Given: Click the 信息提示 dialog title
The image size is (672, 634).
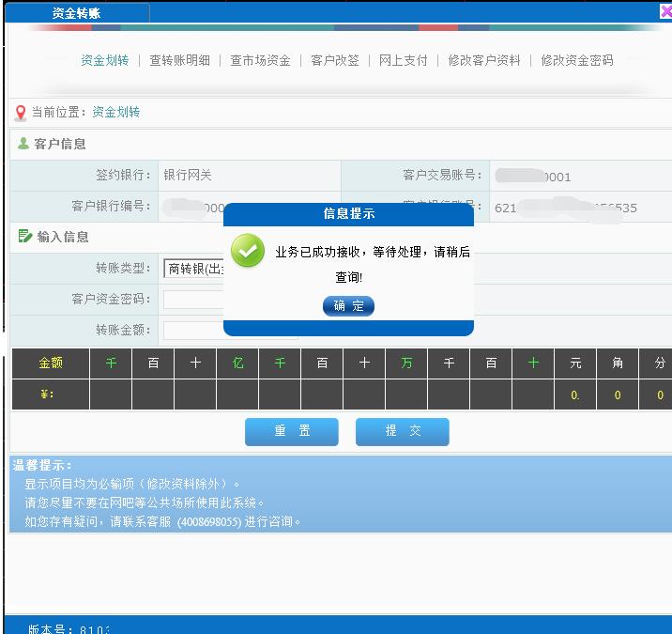Looking at the screenshot, I should tap(348, 213).
